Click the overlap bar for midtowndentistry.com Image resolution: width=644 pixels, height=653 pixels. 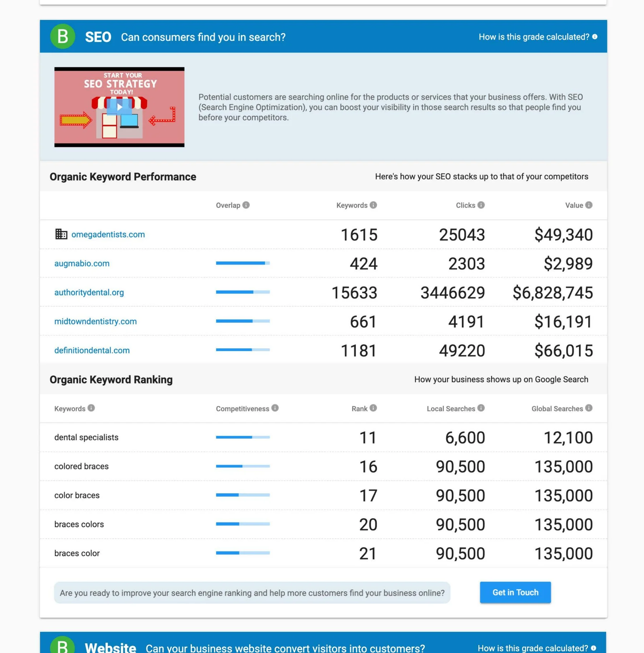[x=243, y=321]
